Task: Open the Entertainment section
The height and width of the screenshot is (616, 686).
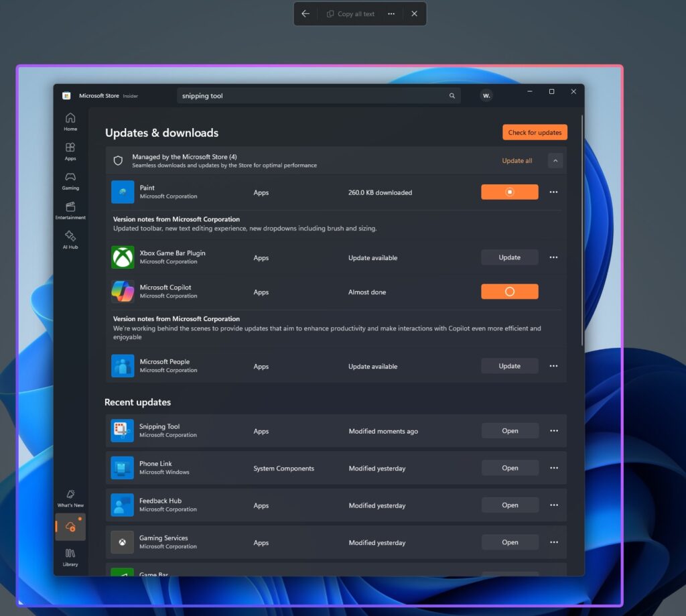Action: 70,210
